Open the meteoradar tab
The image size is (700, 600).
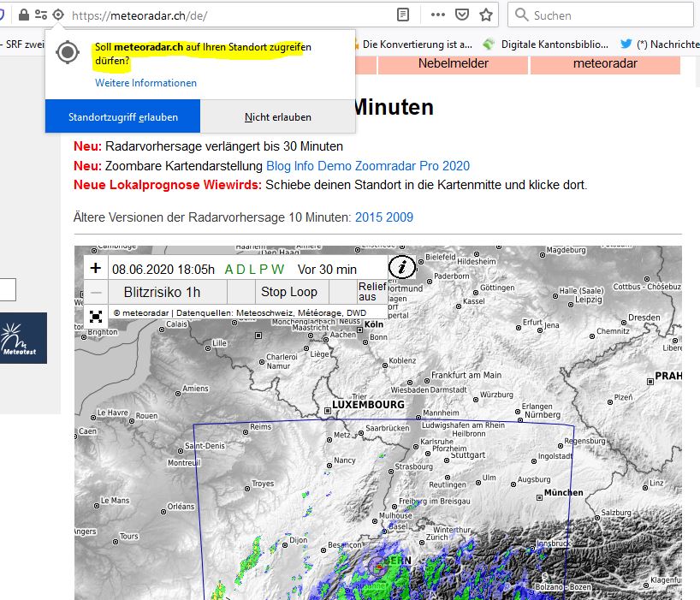[605, 64]
